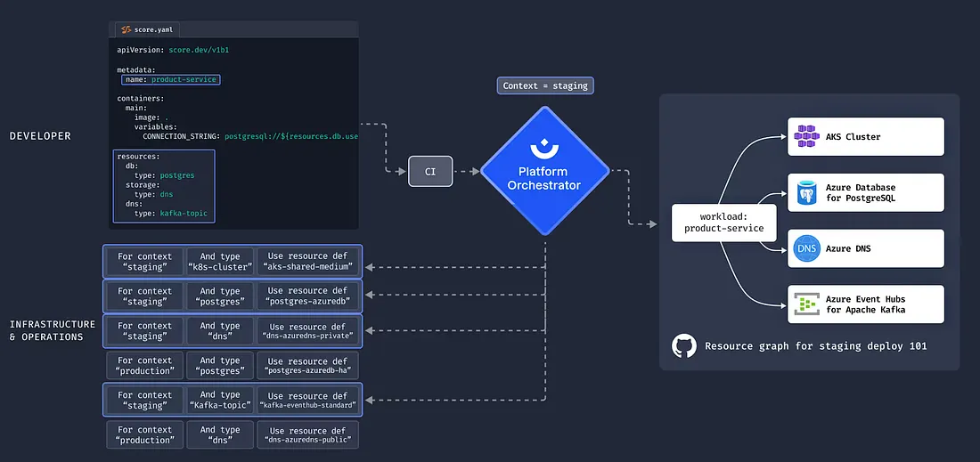
Task: Click the CI pipeline box
Action: pyautogui.click(x=430, y=171)
